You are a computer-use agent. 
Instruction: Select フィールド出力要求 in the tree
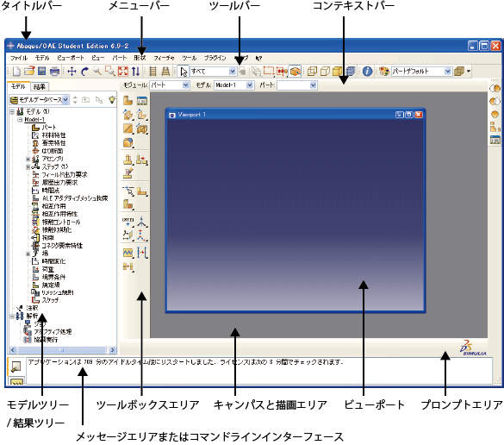click(65, 175)
